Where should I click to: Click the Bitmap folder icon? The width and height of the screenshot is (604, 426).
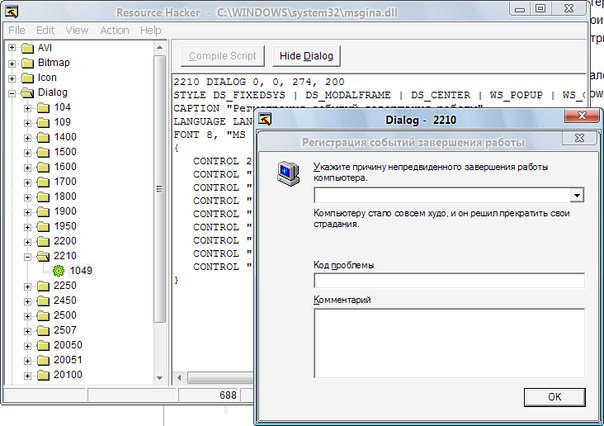coord(26,62)
